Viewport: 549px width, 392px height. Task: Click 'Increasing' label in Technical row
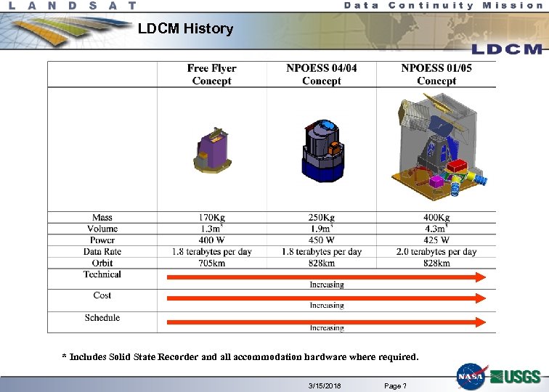coord(327,285)
